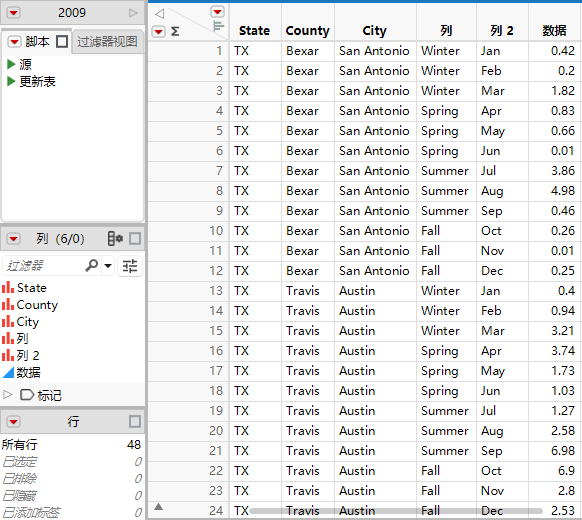Viewport: 582px width, 520px height.
Task: Select the 列 2 column in list
Action: (x=28, y=356)
